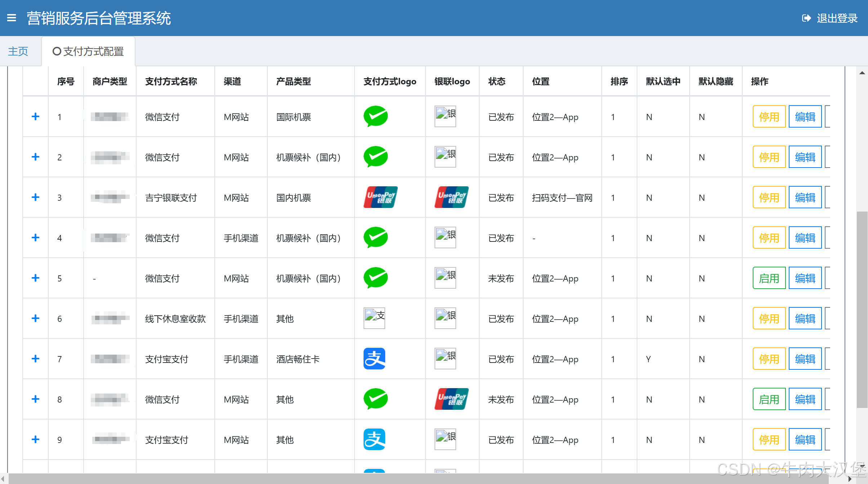Click UnionPay payment logo in row 3
The height and width of the screenshot is (484, 868).
tap(380, 197)
